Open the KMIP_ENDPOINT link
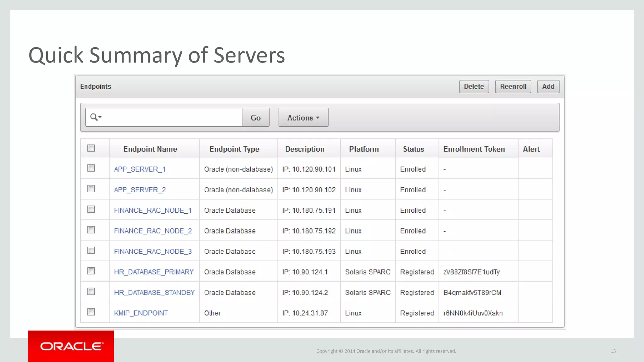Viewport: 644px width, 362px height. click(141, 313)
